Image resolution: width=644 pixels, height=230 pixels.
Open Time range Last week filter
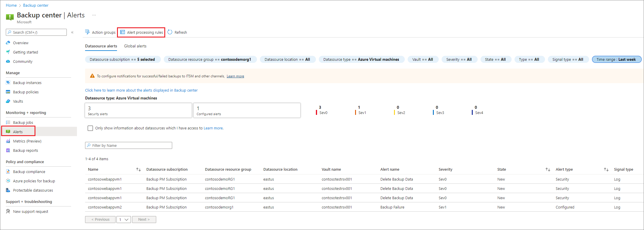(616, 59)
